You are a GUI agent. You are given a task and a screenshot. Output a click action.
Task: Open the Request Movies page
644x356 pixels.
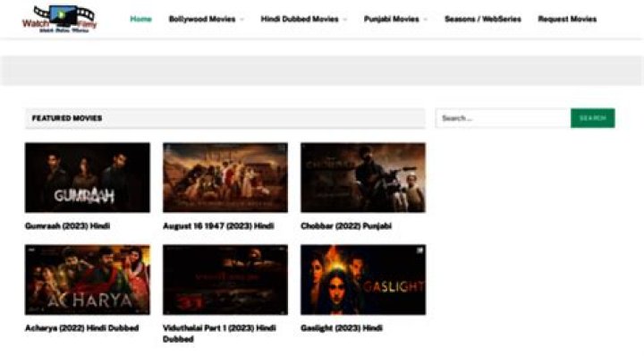click(567, 19)
